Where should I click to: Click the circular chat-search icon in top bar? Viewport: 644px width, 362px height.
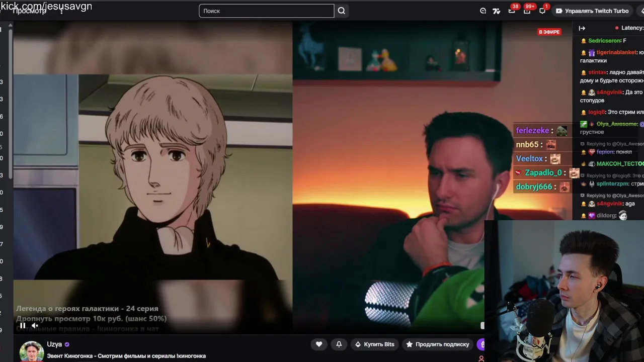[483, 11]
